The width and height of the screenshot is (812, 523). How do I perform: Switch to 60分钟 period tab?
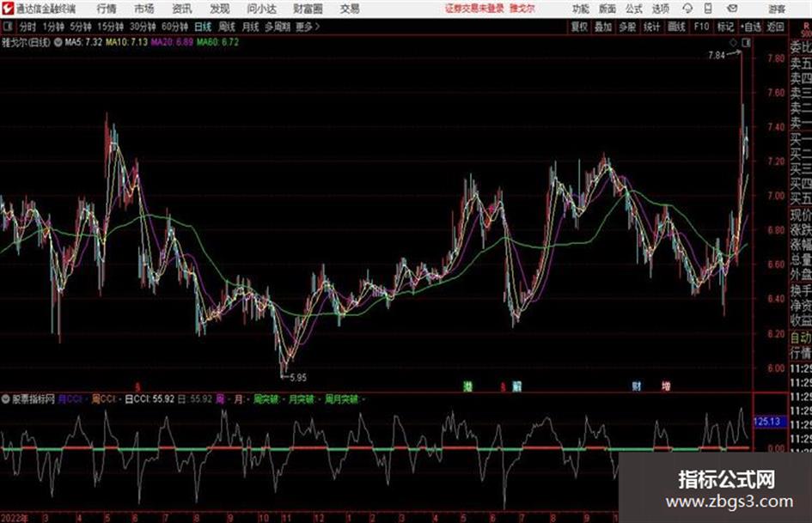[x=175, y=27]
